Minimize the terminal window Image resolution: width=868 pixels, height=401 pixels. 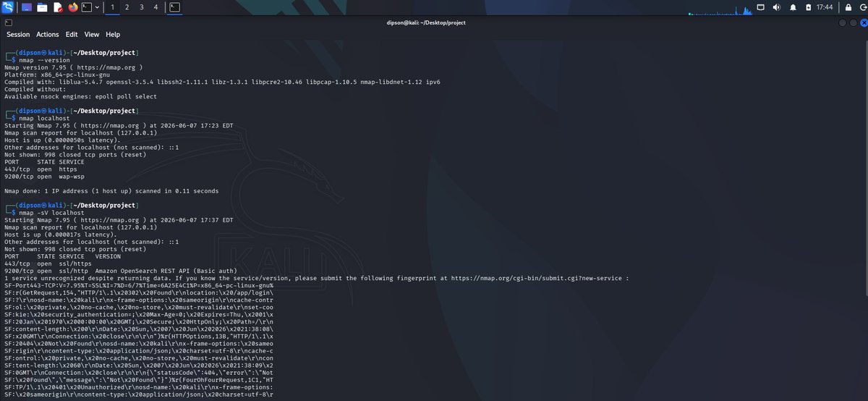click(842, 22)
